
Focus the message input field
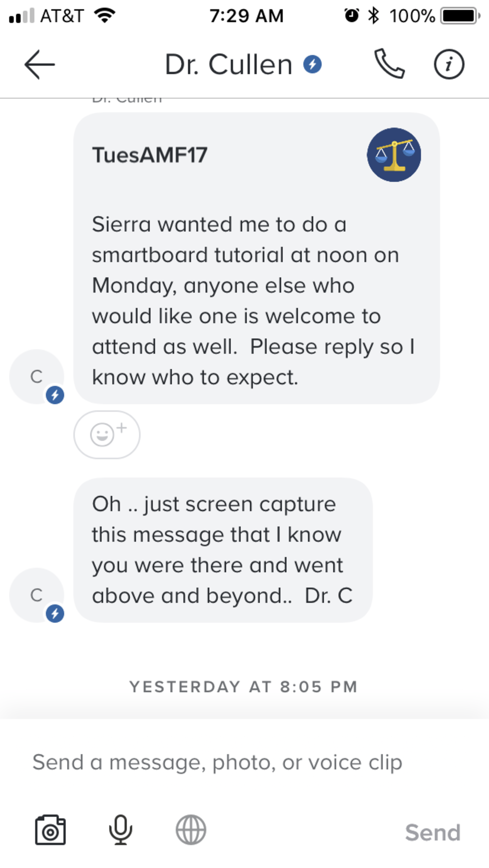217,762
